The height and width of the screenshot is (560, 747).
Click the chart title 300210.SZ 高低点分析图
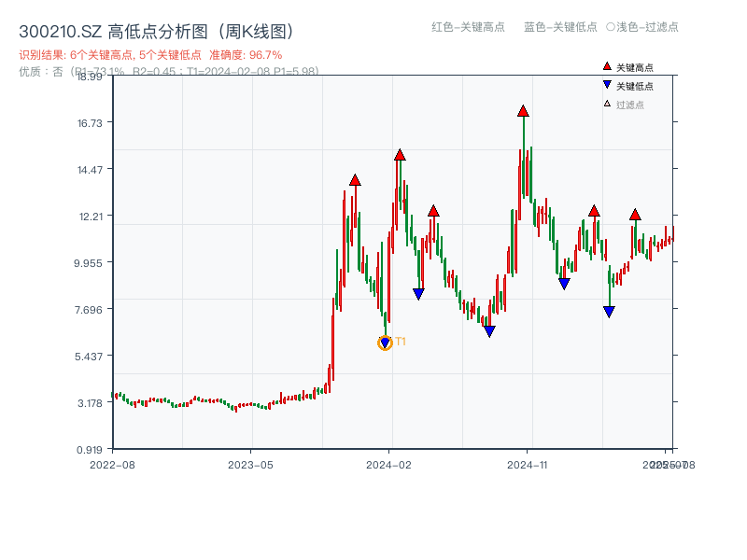pos(157,29)
